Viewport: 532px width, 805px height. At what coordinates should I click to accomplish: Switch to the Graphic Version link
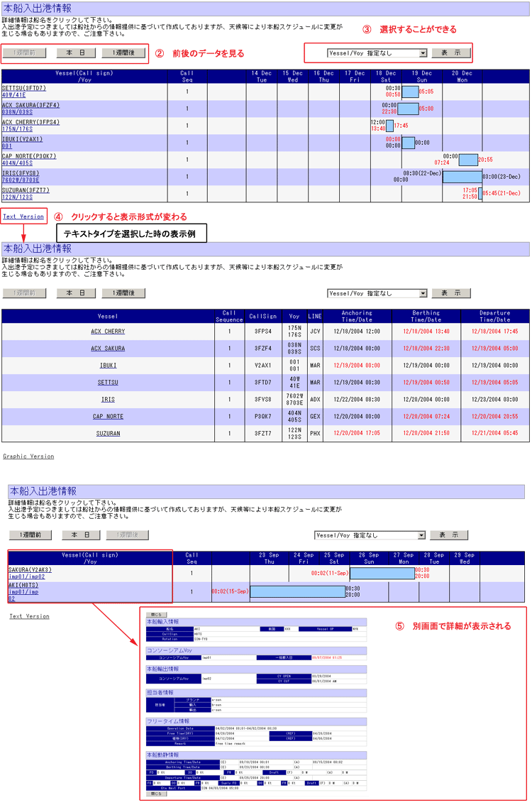point(28,456)
